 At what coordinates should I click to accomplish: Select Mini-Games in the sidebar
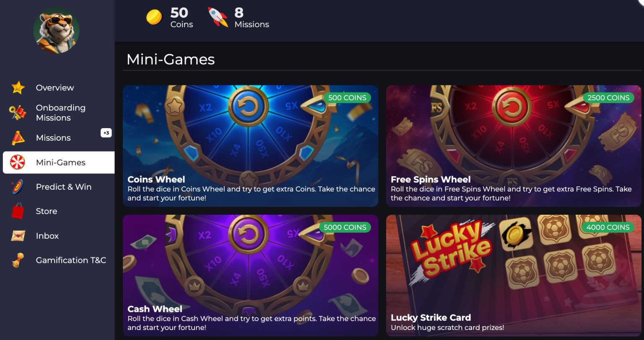click(59, 162)
